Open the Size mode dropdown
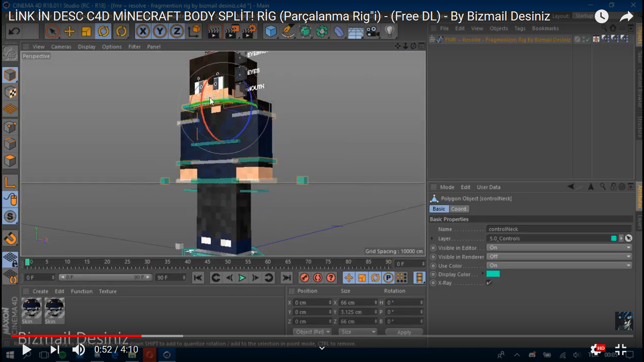The height and width of the screenshot is (362, 644). 358,332
